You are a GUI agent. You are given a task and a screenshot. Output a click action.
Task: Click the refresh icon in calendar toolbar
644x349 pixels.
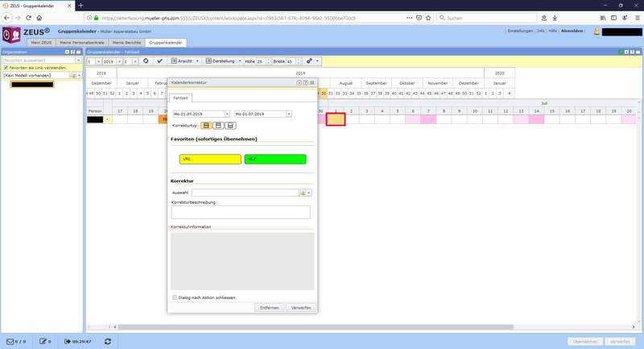pos(146,61)
